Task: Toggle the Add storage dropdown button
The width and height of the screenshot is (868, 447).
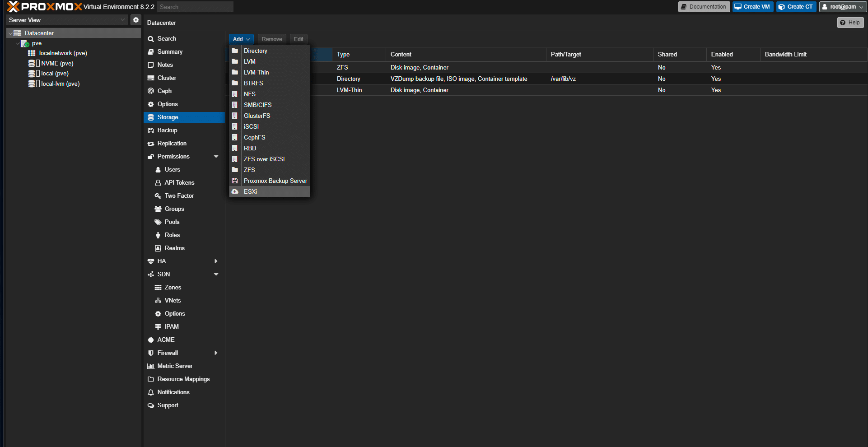Action: [241, 39]
